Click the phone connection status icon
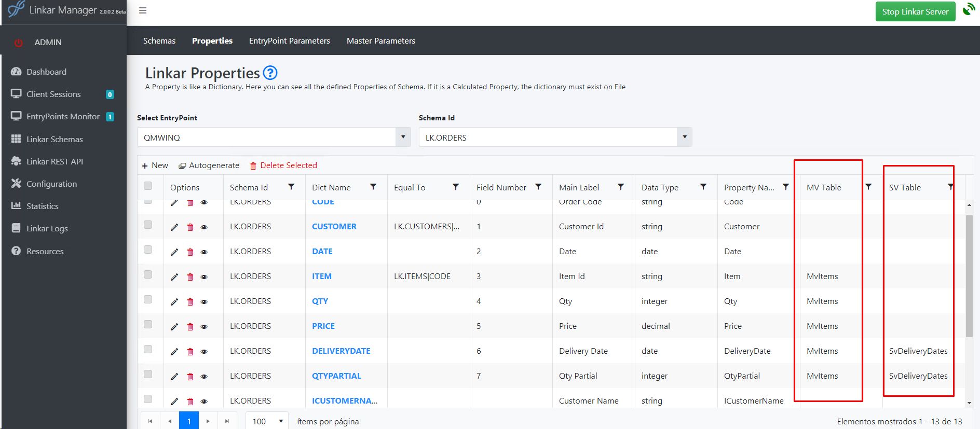980x429 pixels. pos(969,9)
